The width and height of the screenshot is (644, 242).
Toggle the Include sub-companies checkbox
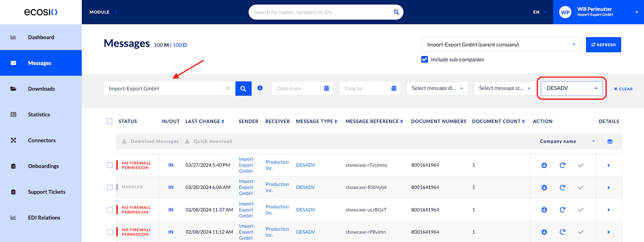425,59
